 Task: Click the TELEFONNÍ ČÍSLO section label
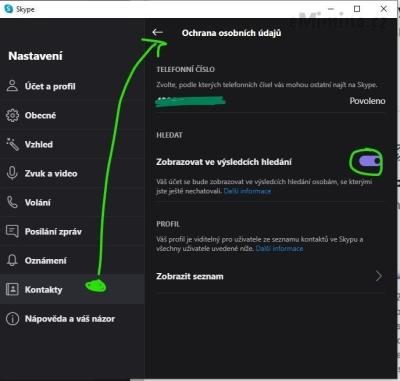[186, 69]
